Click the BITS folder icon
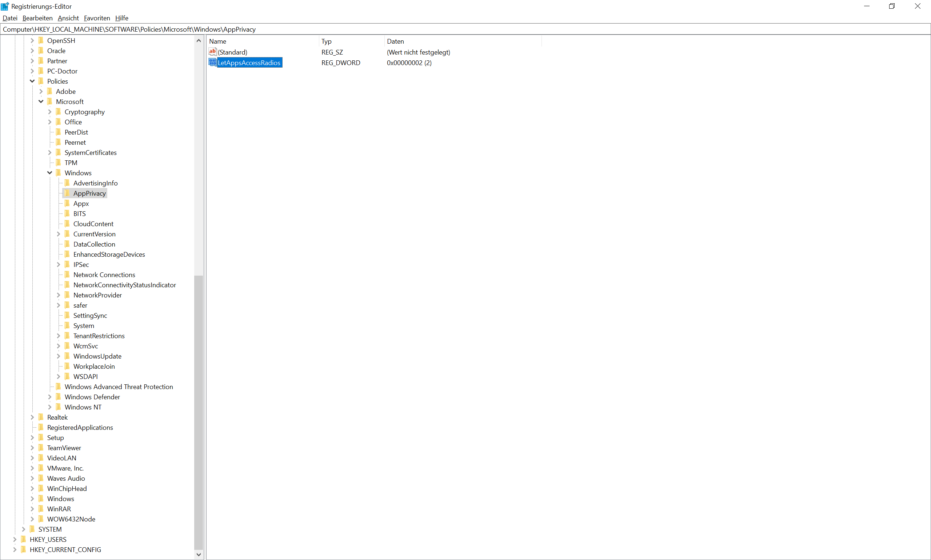931x560 pixels. click(67, 213)
